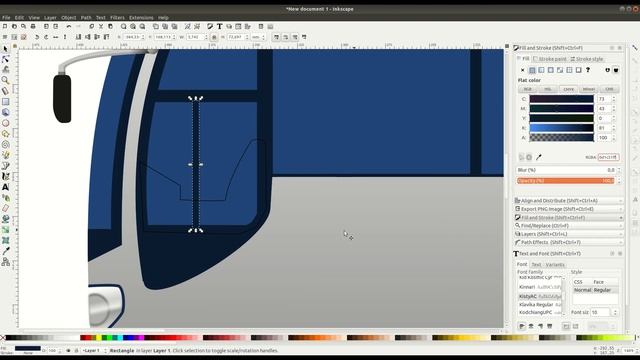Switch to HSL color mode

tap(548, 89)
